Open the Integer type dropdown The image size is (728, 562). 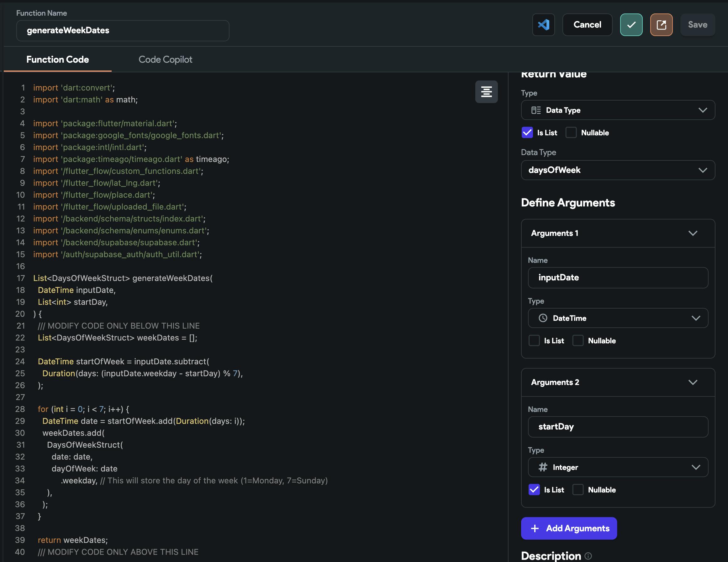tap(618, 467)
